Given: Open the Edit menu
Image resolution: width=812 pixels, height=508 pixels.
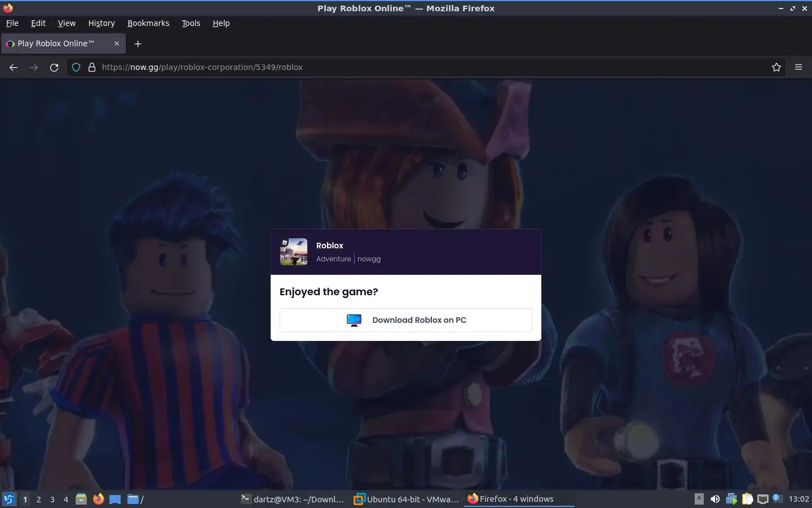Looking at the screenshot, I should point(38,23).
